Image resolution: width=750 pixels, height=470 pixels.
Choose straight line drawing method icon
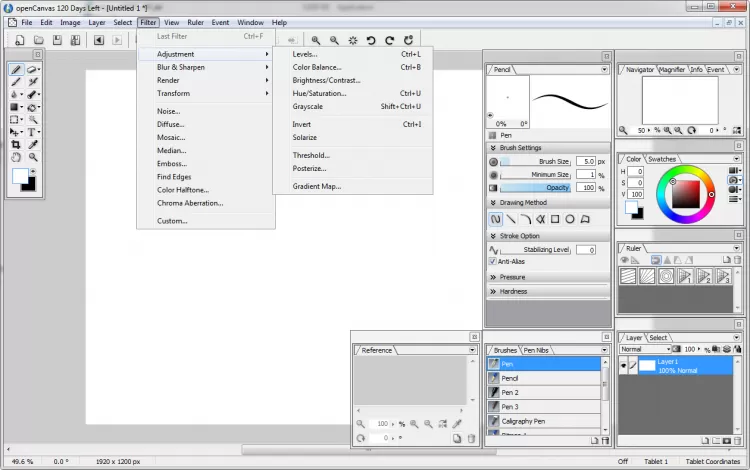click(x=511, y=219)
